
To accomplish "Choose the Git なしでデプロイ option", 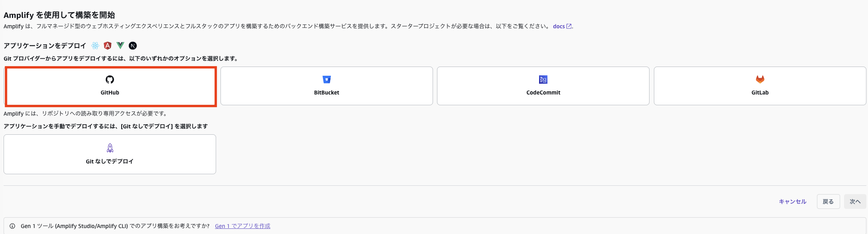I will [110, 154].
